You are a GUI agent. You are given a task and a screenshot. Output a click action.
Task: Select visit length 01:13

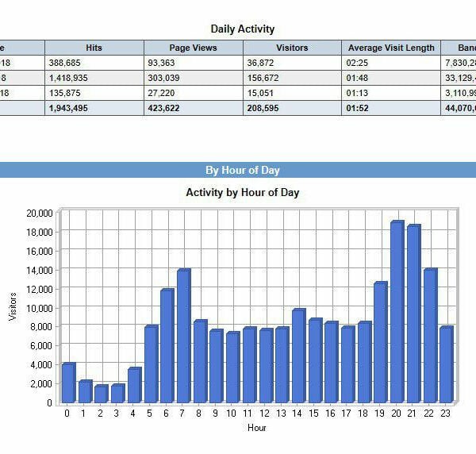357,93
